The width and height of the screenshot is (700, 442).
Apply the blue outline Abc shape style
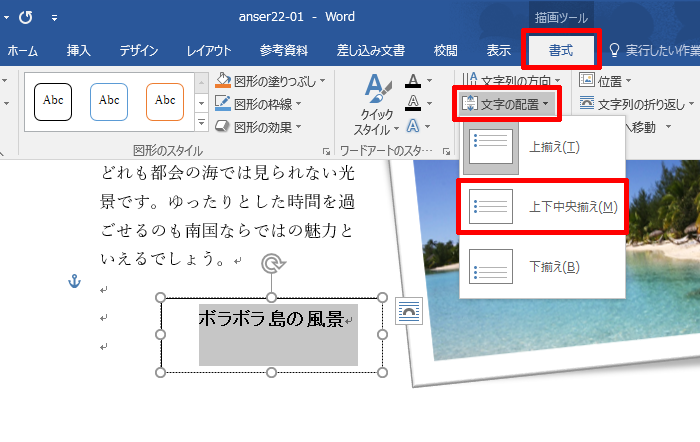point(109,101)
